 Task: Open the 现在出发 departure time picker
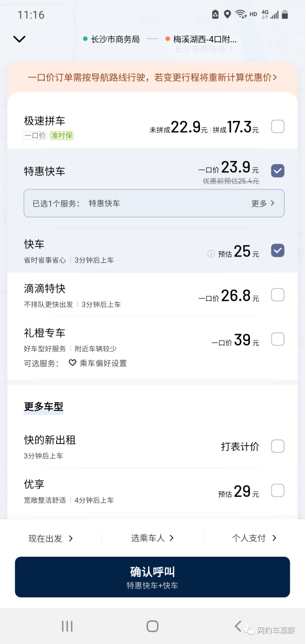click(x=50, y=538)
